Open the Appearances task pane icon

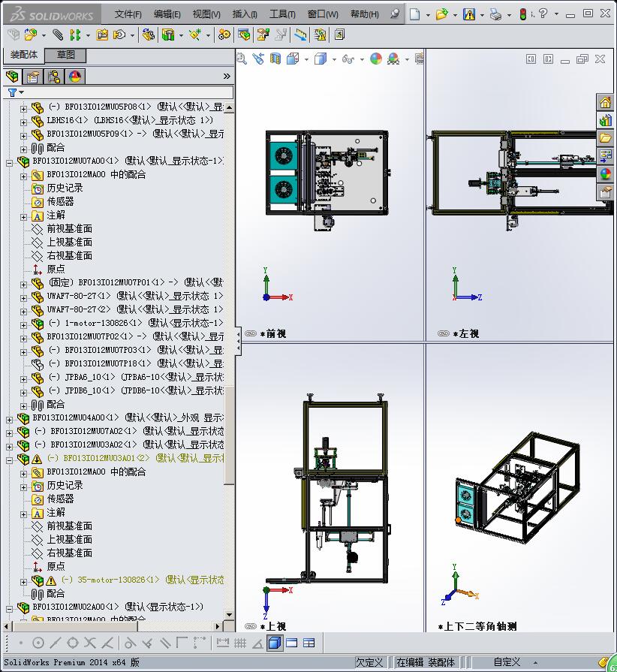click(x=605, y=174)
